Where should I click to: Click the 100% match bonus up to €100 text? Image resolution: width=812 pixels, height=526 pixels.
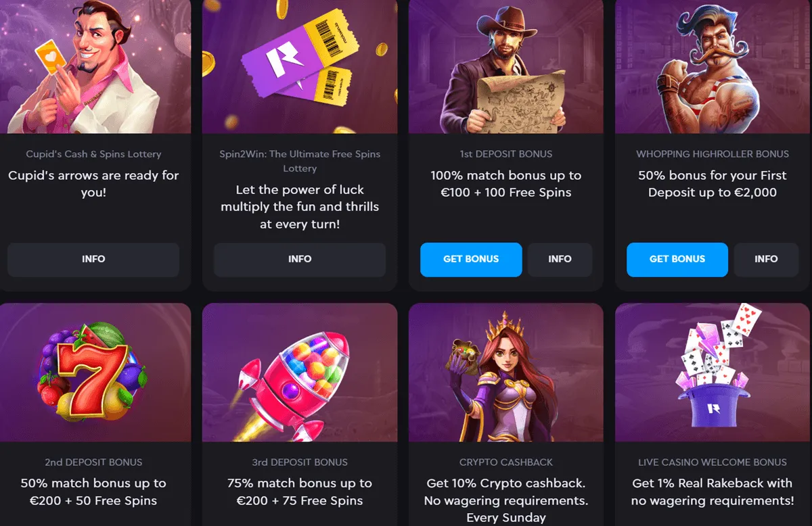click(x=506, y=184)
